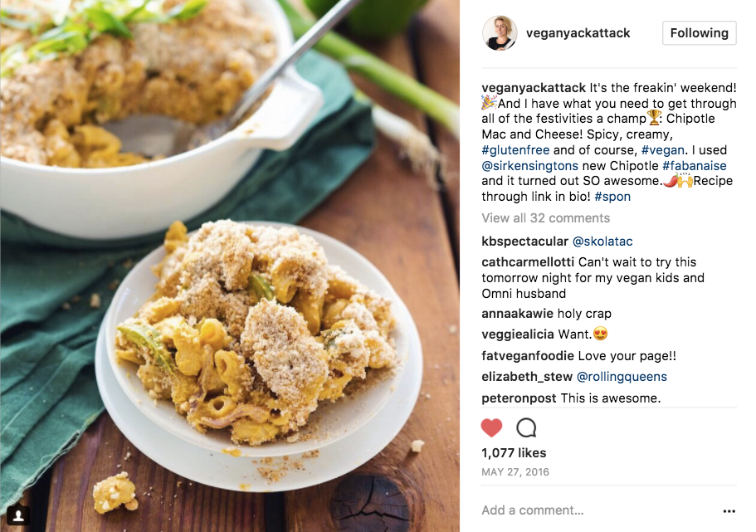
Task: Open the veganyackattack profile picture
Action: tap(500, 33)
